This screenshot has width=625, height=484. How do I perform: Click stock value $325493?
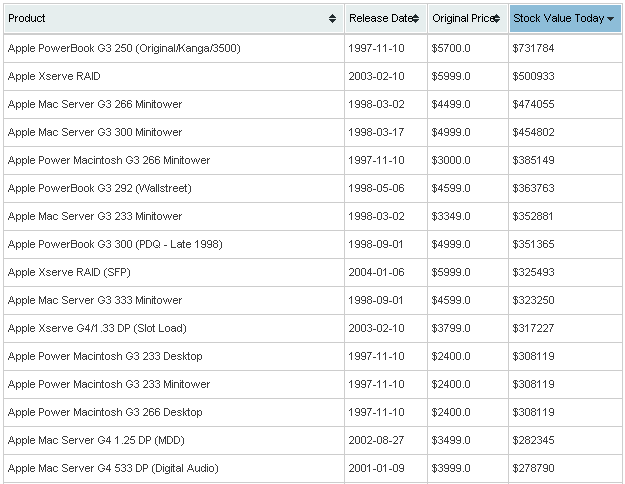click(x=533, y=272)
